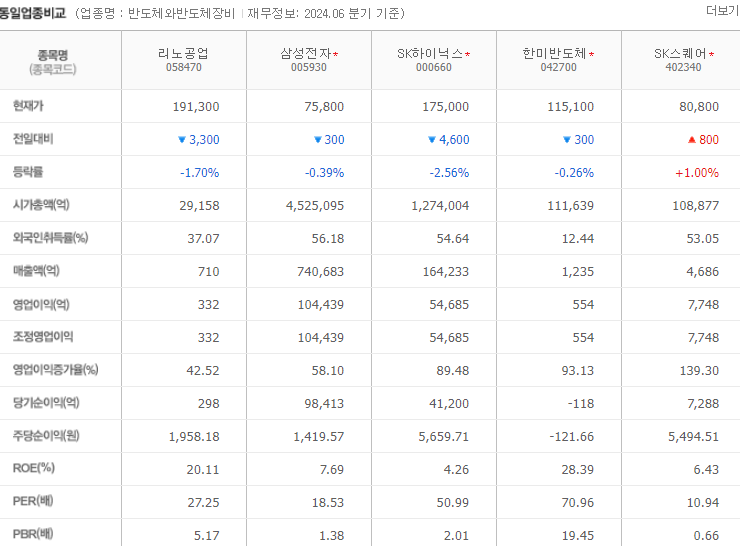Screen dimensions: 740x546
Task: Click EPS value 5,494.51
Action: point(693,437)
